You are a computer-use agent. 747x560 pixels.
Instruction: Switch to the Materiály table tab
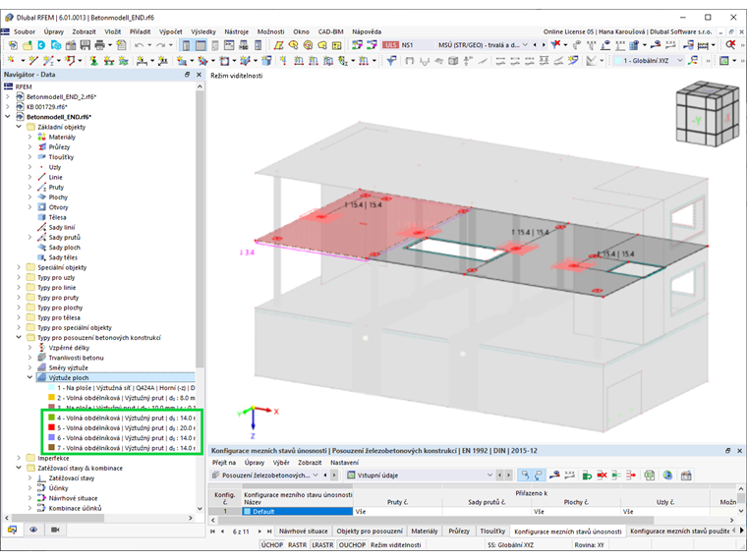point(424,531)
